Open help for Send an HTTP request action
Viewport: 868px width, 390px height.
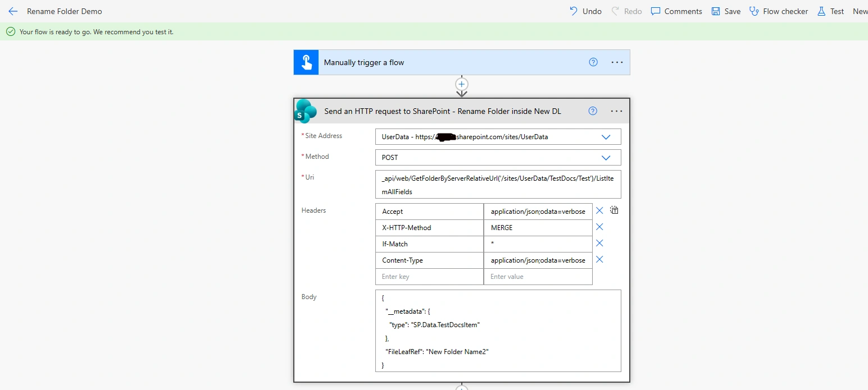click(x=593, y=111)
